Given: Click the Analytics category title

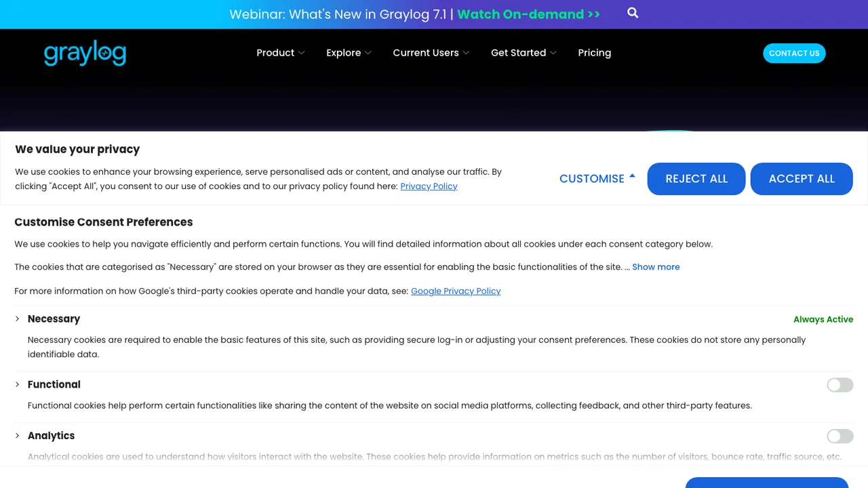Looking at the screenshot, I should coord(51,436).
